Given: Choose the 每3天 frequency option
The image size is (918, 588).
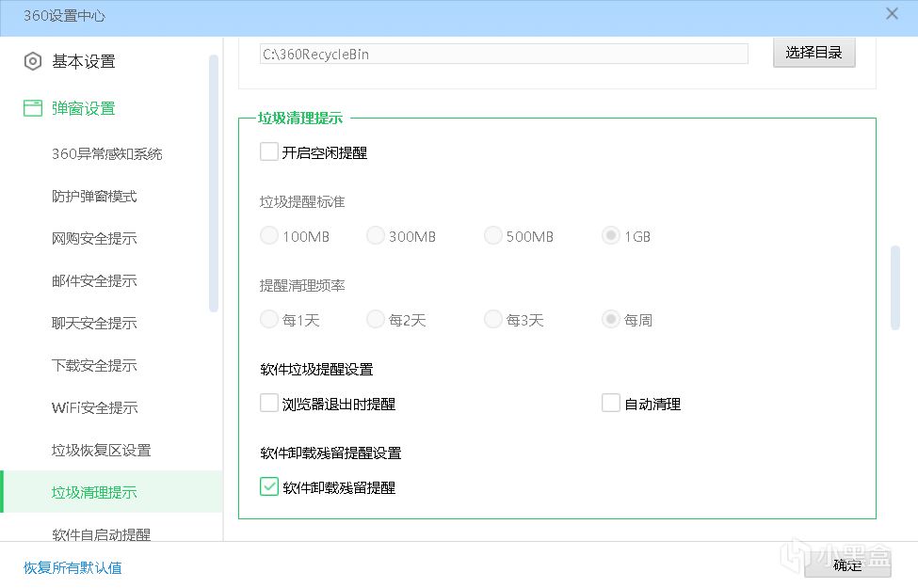Looking at the screenshot, I should point(493,319).
